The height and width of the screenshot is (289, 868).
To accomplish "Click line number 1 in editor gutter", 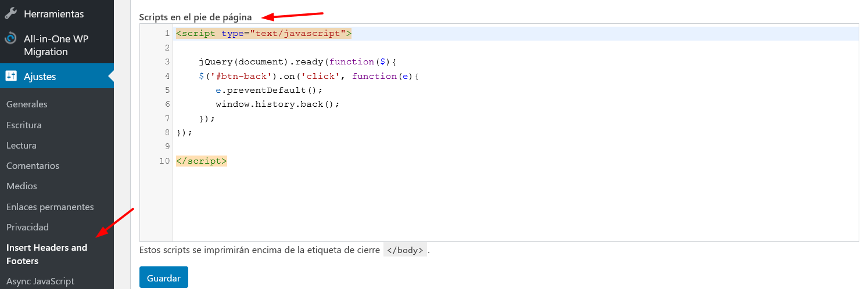I will (167, 34).
